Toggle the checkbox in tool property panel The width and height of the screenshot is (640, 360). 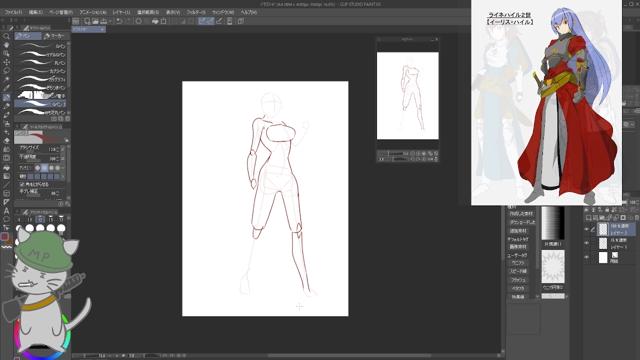(22, 184)
